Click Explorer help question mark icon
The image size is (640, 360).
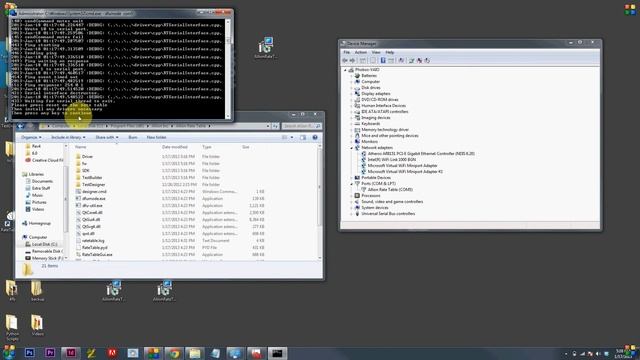pos(315,138)
